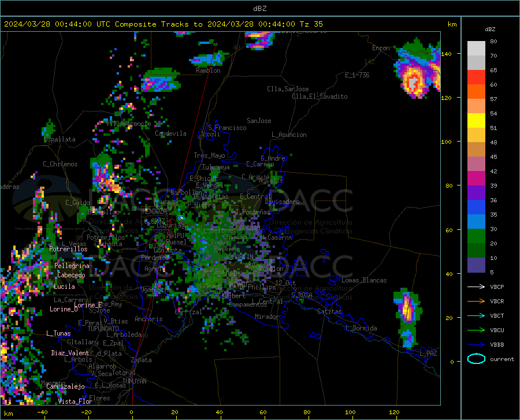Click the 'Encon' place label
Viewport: 520px width, 420px height.
[381, 48]
